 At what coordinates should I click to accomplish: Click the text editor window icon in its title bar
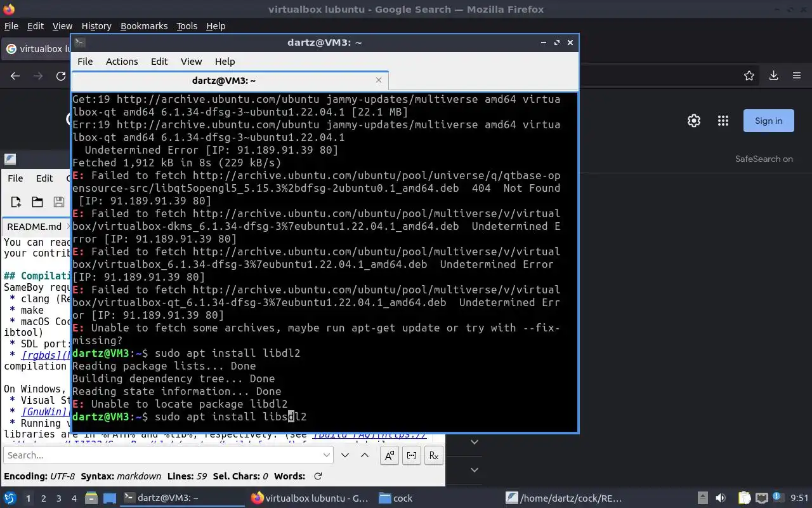coord(10,159)
